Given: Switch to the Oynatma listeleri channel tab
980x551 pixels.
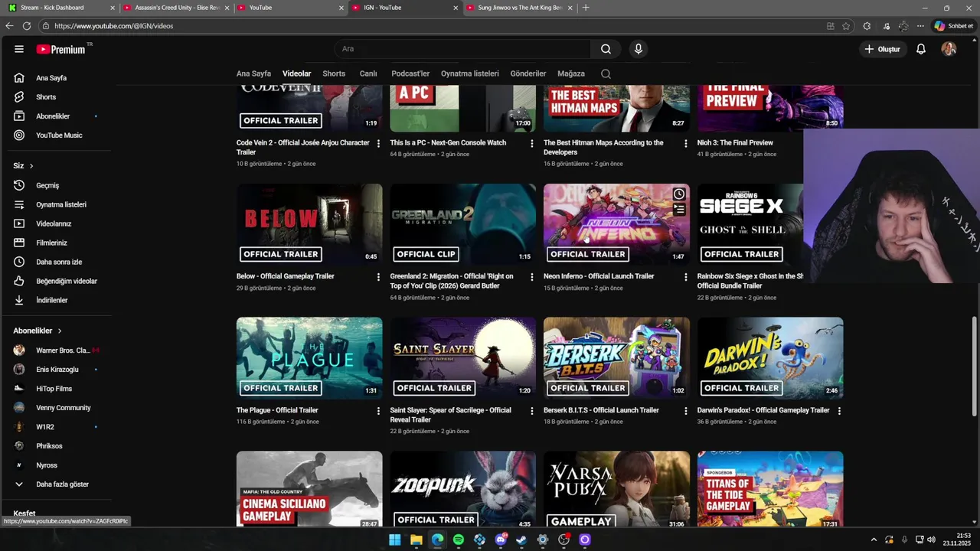Looking at the screenshot, I should coord(470,73).
